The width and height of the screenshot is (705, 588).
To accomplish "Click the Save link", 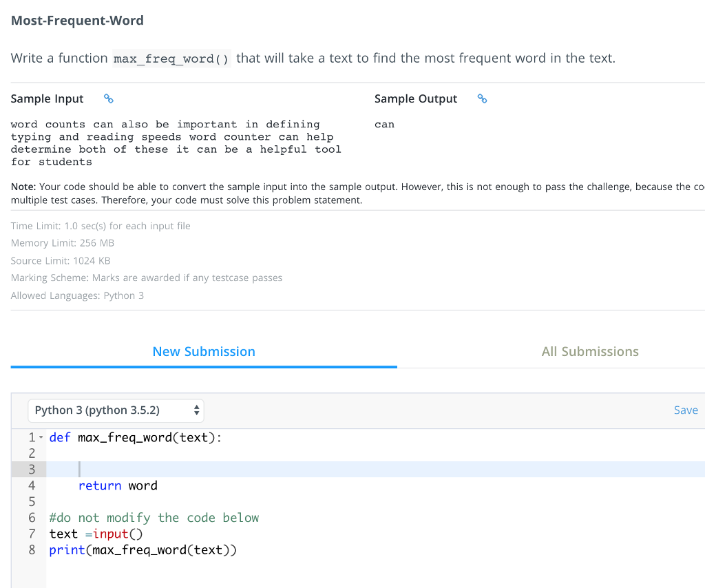I will click(686, 410).
